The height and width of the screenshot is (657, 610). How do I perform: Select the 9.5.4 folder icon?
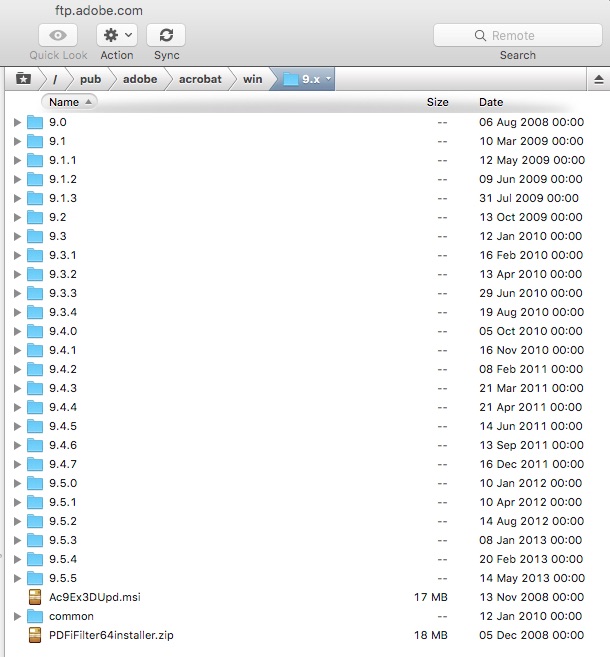pos(35,559)
